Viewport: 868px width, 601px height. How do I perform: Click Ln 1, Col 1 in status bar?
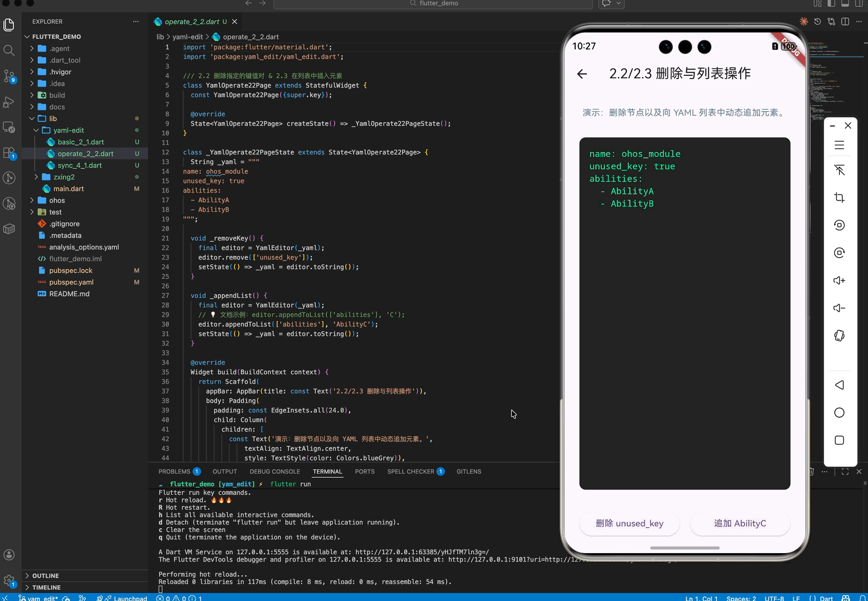click(701, 598)
